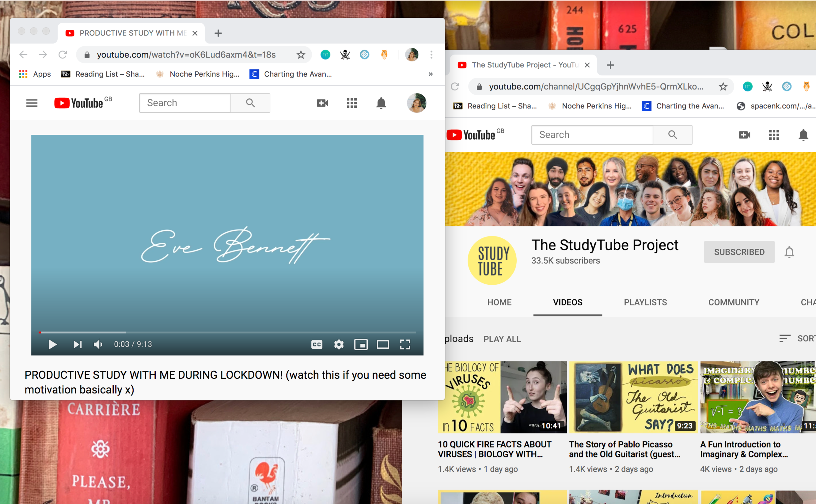Seek on the video progress bar
This screenshot has height=504, width=816.
[227, 332]
